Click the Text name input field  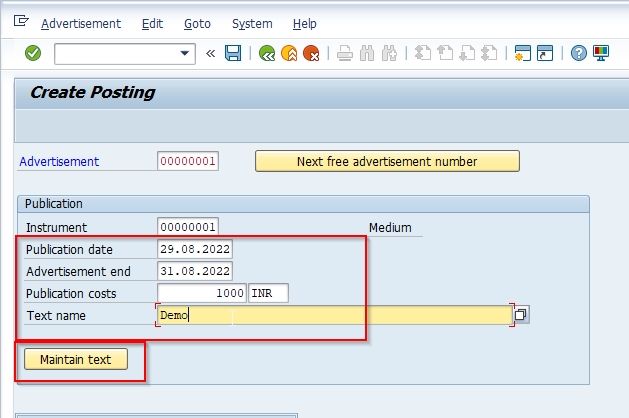click(335, 315)
